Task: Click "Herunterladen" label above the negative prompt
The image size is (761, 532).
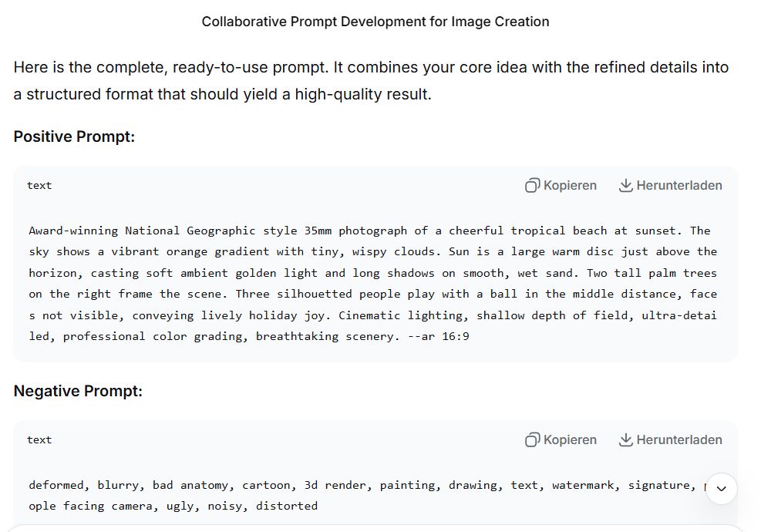Action: [679, 440]
